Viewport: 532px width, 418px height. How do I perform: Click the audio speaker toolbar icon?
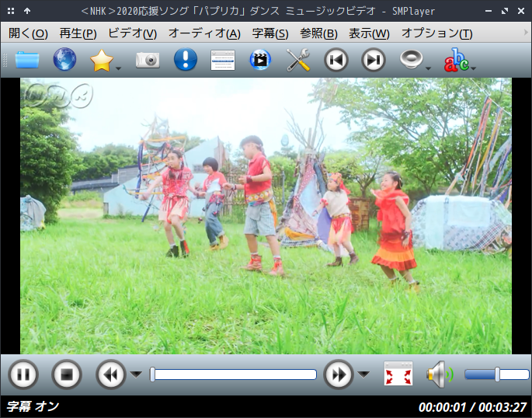[411, 59]
